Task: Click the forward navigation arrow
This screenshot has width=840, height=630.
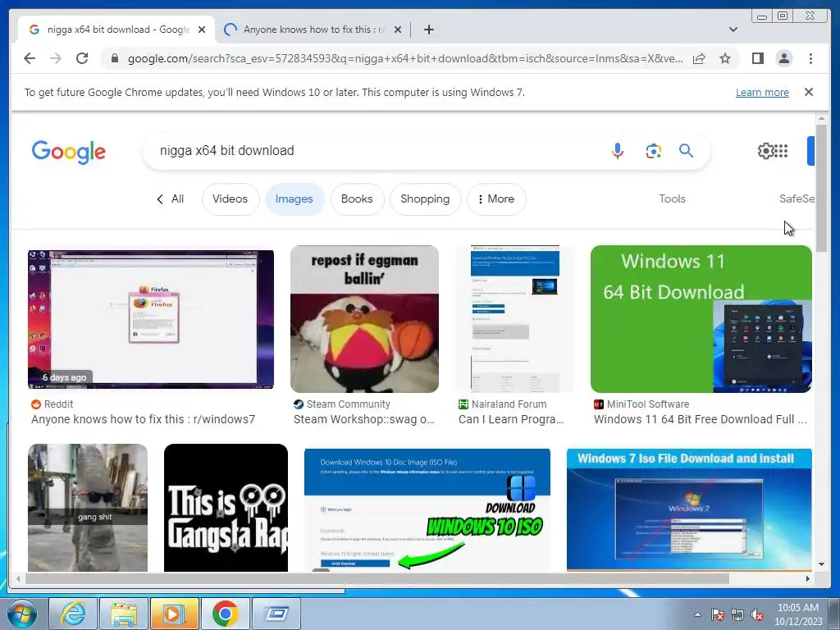Action: tap(56, 58)
